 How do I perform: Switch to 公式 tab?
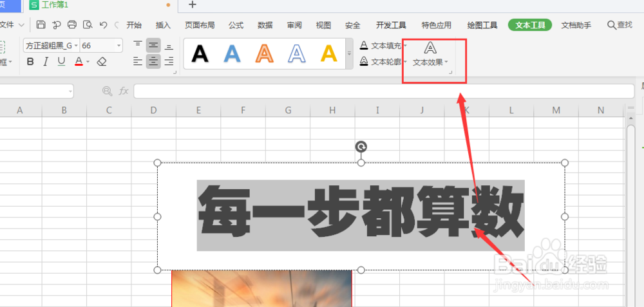[236, 25]
